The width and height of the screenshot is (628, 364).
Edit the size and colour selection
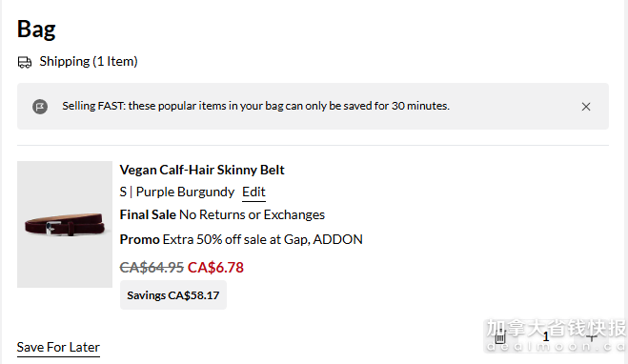[x=253, y=192]
